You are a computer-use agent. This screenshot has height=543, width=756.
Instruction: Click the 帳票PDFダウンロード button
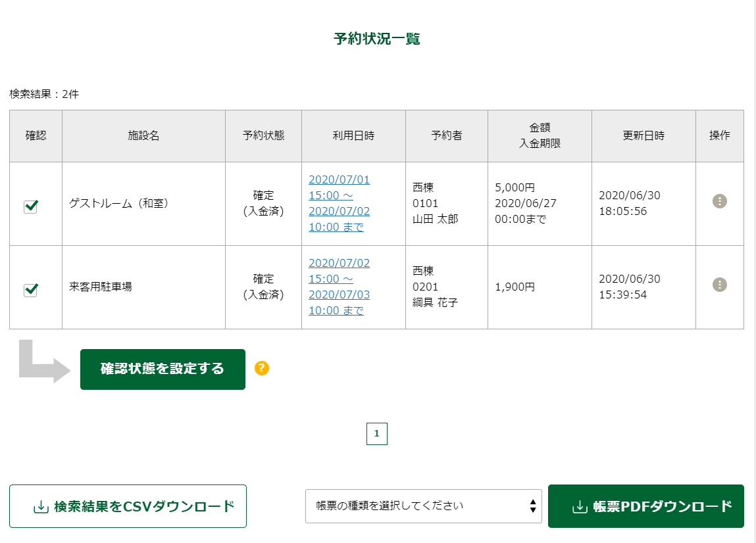pyautogui.click(x=645, y=506)
